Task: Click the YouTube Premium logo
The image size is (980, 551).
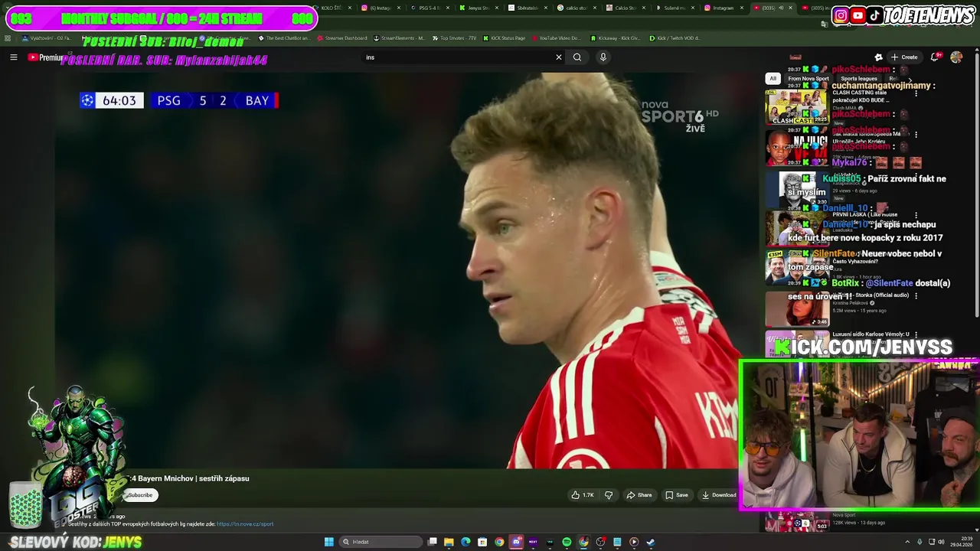Action: click(46, 57)
